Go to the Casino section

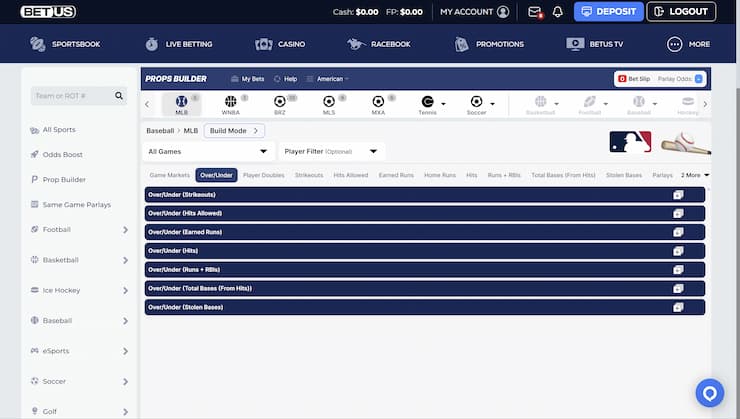click(280, 44)
